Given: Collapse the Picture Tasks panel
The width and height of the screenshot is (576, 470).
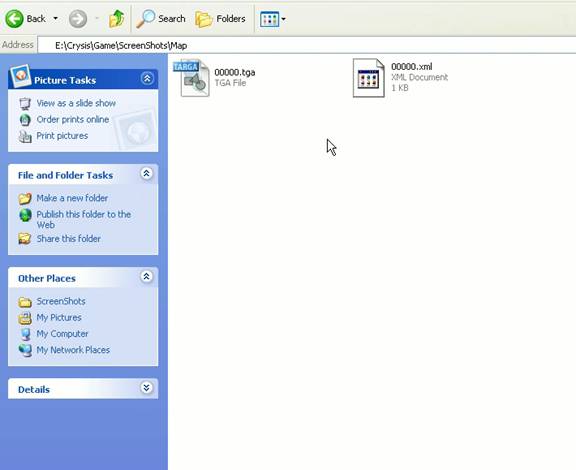Looking at the screenshot, I should point(147,78).
